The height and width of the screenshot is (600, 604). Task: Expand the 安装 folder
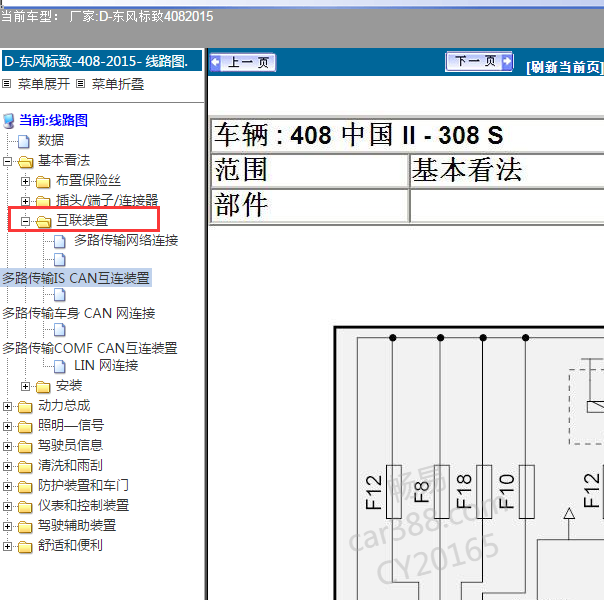coord(25,386)
